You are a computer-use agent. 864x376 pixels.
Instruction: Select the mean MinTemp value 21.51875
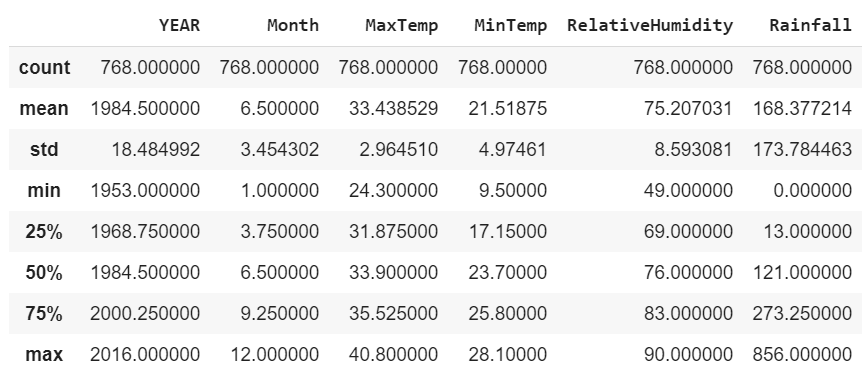[507, 109]
